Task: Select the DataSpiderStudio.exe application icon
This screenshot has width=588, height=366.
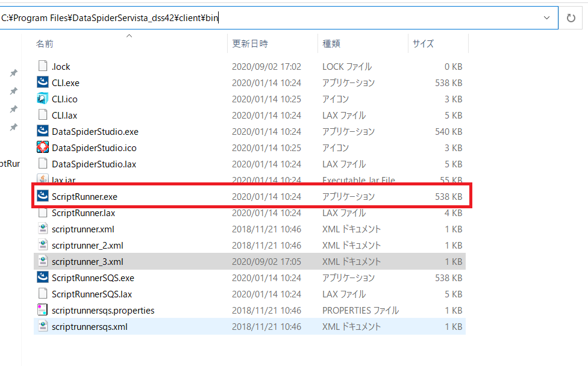Action: [x=43, y=131]
